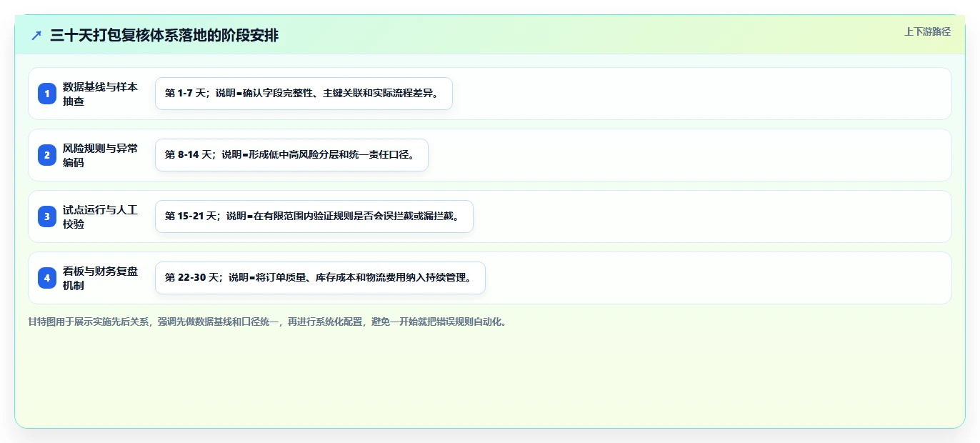Select the 第 1-7 天 description box
The width and height of the screenshot is (980, 443).
(x=304, y=94)
